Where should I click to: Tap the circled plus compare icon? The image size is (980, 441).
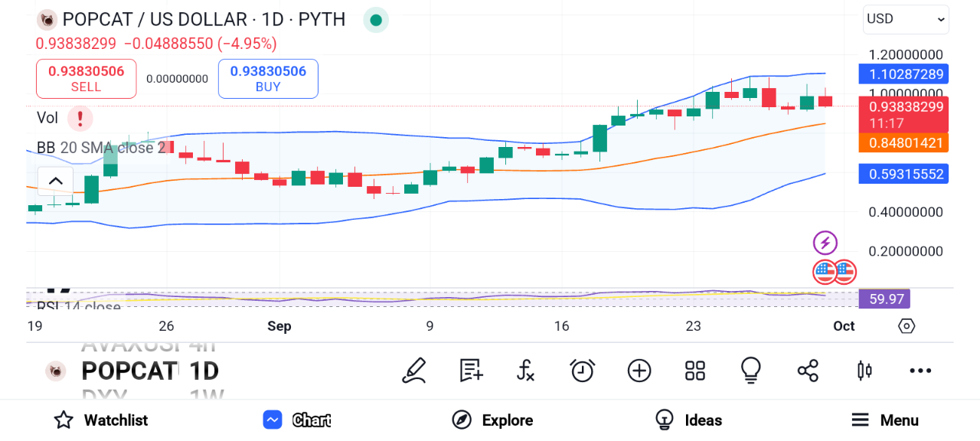pos(639,371)
